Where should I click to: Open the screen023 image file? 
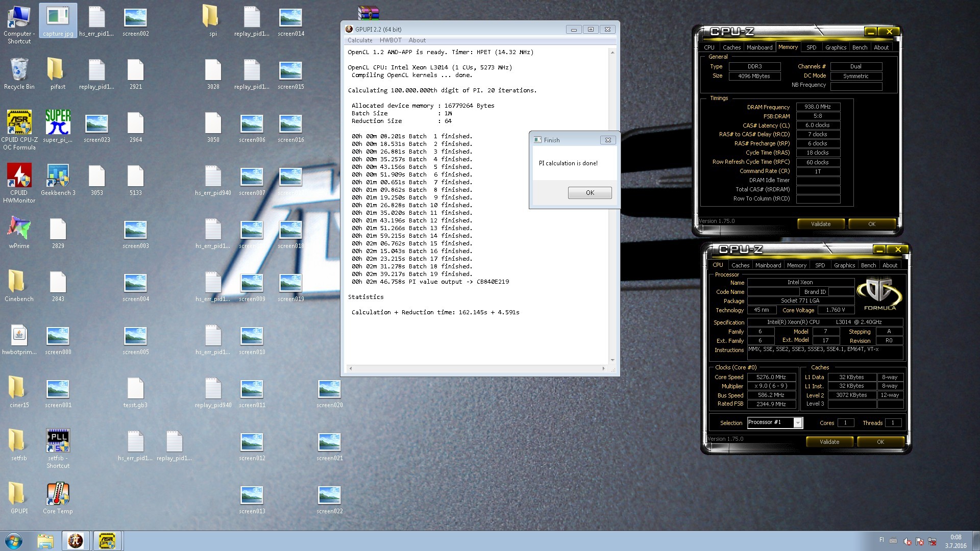click(96, 128)
